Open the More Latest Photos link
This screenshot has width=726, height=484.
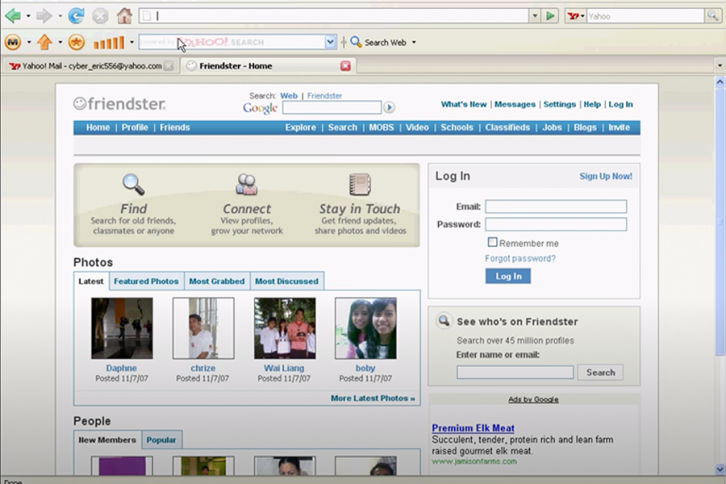[373, 398]
